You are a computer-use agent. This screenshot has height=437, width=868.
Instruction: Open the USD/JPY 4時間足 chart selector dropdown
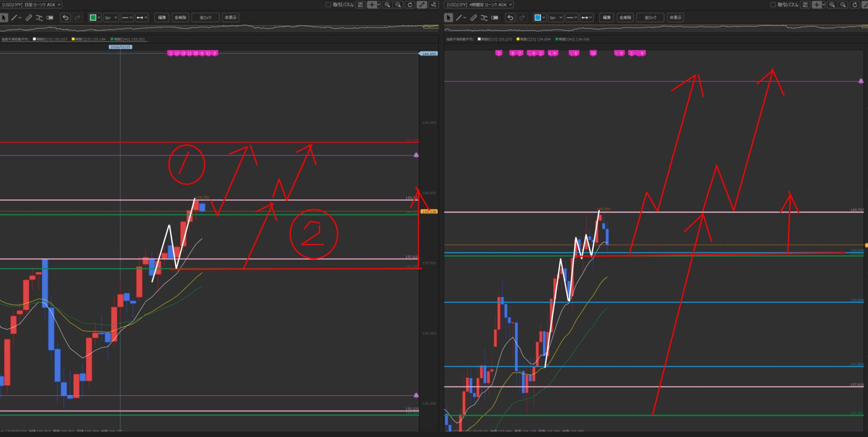tap(478, 5)
